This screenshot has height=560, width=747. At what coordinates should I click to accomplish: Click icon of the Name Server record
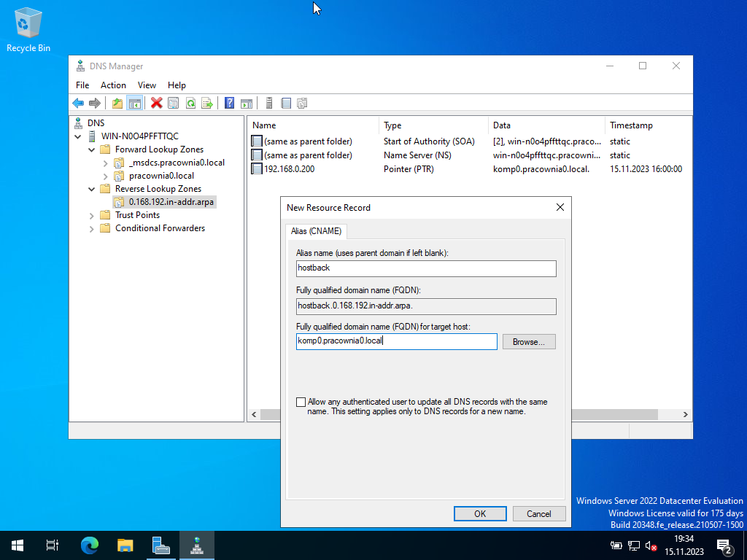[x=257, y=155]
